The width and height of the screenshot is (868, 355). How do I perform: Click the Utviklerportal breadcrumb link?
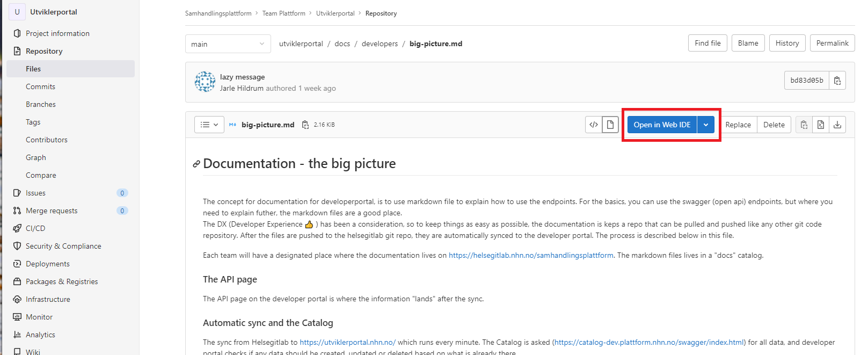point(335,13)
